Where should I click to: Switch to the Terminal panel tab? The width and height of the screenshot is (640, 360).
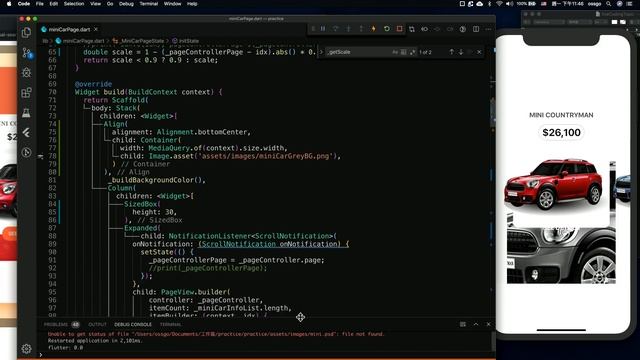(x=171, y=324)
